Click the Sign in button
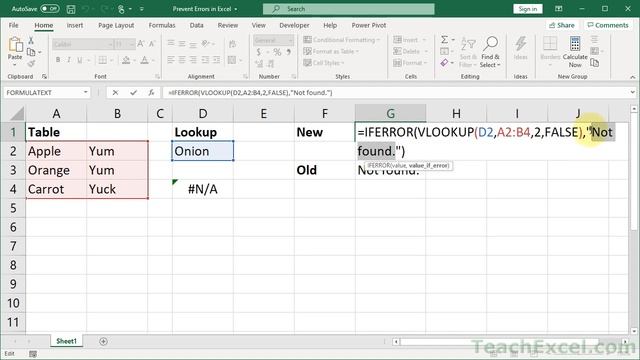 (x=527, y=9)
